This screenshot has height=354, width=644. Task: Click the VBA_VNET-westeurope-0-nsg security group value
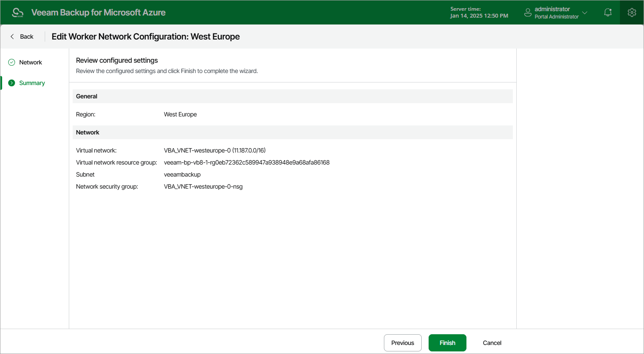point(203,186)
